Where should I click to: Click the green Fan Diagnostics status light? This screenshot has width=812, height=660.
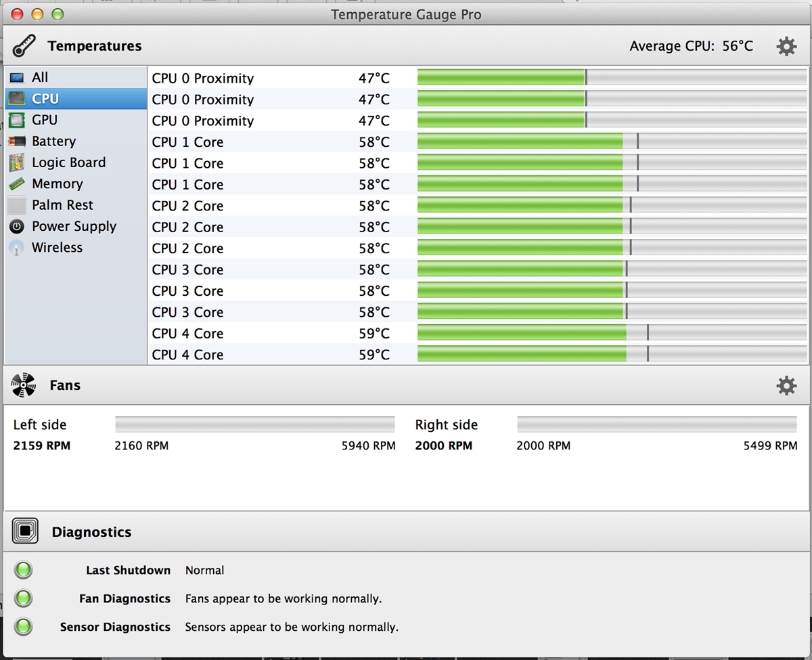point(24,598)
